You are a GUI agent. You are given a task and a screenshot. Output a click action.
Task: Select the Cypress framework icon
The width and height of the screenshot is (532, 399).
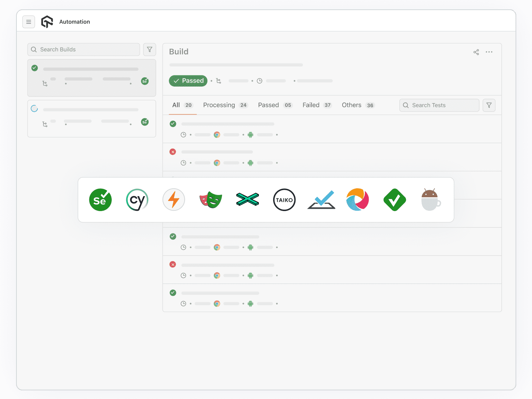coord(137,200)
